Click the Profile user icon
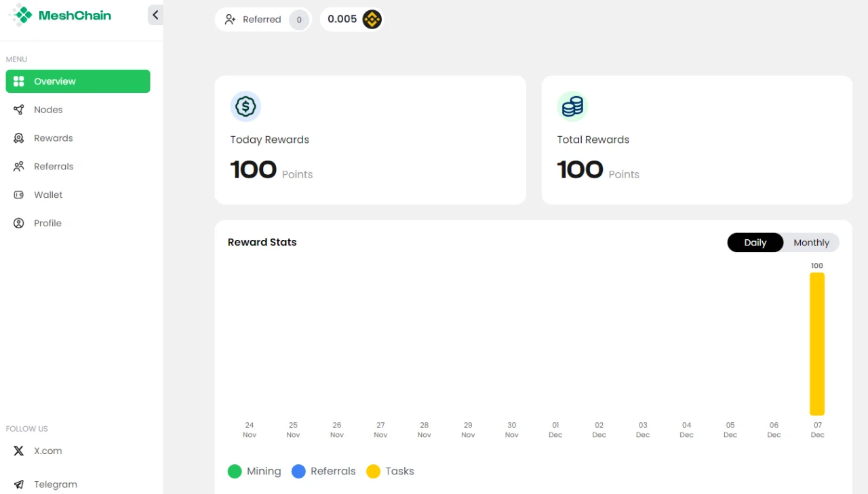The image size is (868, 494). pyautogui.click(x=19, y=224)
